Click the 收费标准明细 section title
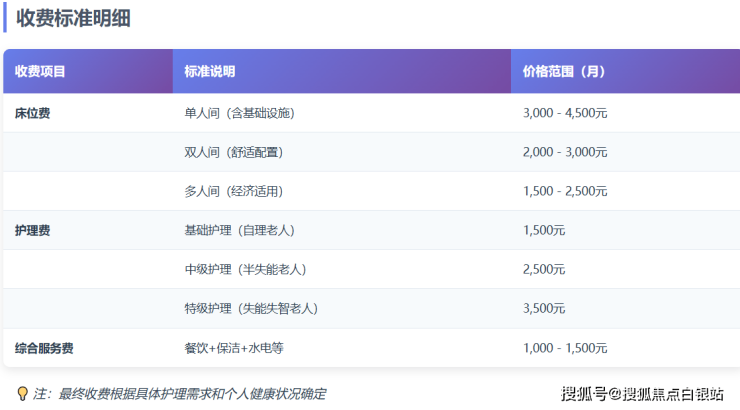The height and width of the screenshot is (410, 740). click(x=72, y=18)
